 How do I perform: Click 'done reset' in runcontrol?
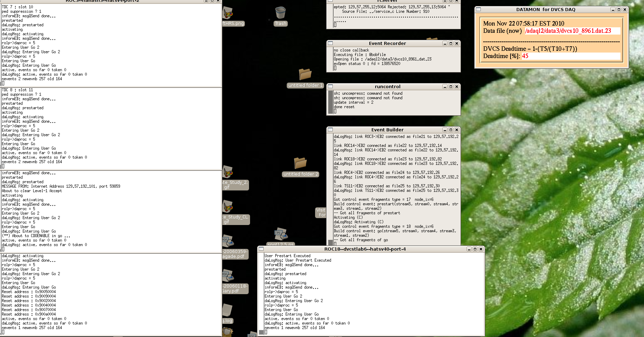click(x=344, y=107)
